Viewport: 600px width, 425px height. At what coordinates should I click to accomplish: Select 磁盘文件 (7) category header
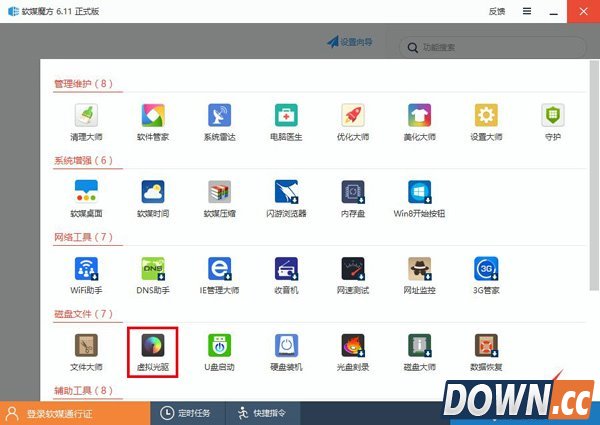pyautogui.click(x=83, y=314)
